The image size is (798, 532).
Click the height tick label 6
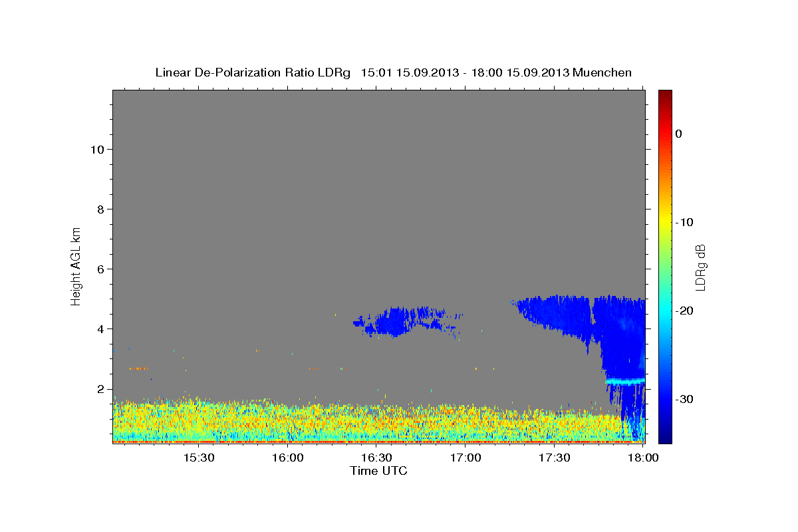100,269
